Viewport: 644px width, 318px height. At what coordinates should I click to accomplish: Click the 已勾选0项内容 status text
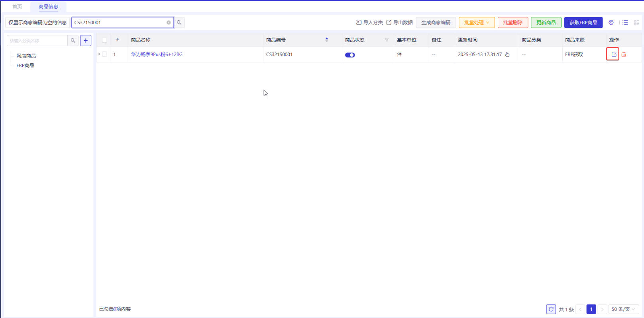click(115, 309)
